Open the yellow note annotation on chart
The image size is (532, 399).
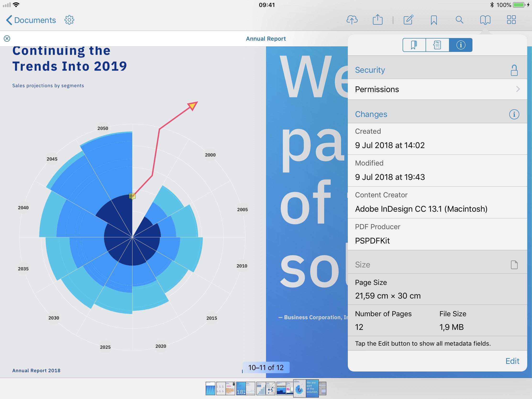[132, 196]
